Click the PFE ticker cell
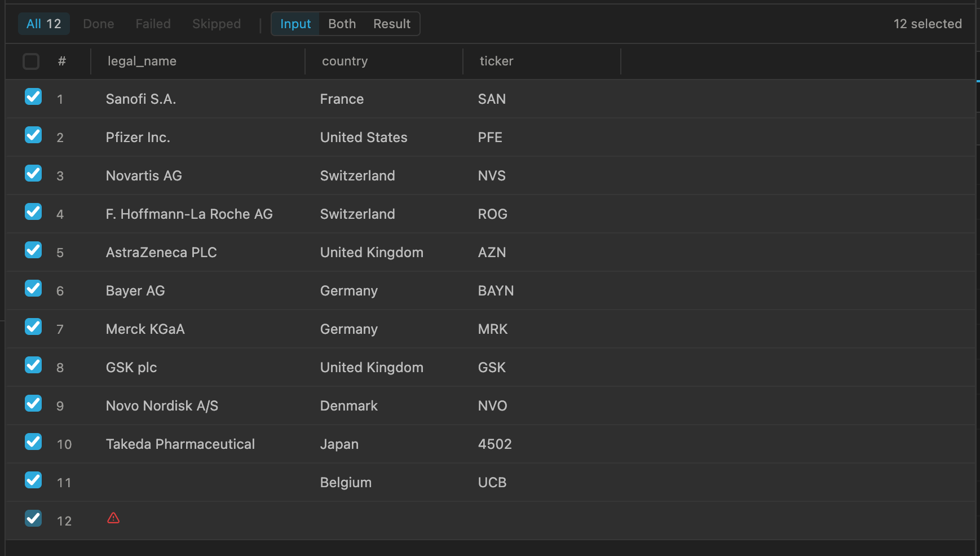980x556 pixels. [490, 138]
